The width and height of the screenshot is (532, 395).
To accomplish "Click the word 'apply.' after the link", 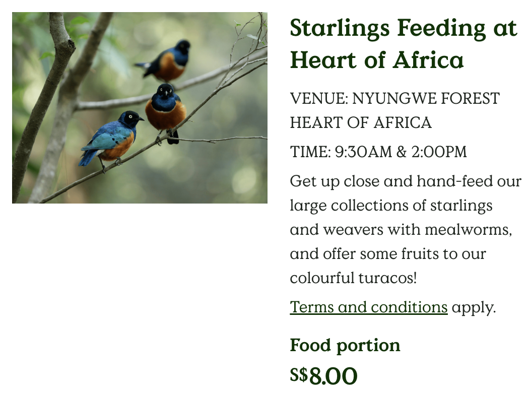I will 474,307.
